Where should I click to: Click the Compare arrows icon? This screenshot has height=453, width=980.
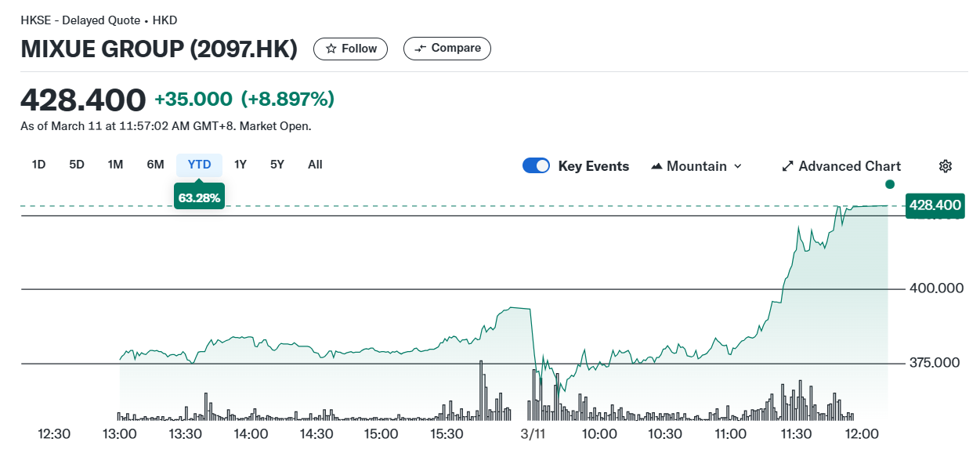(x=421, y=49)
